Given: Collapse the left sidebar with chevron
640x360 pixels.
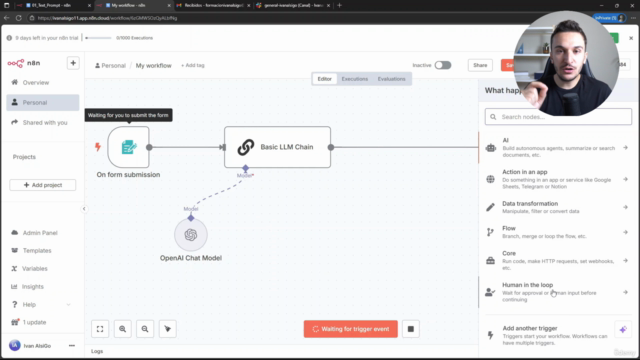Looking at the screenshot, I should tap(84, 209).
